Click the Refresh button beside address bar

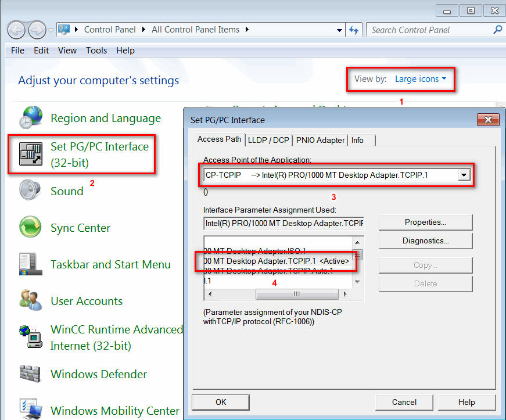tap(354, 30)
